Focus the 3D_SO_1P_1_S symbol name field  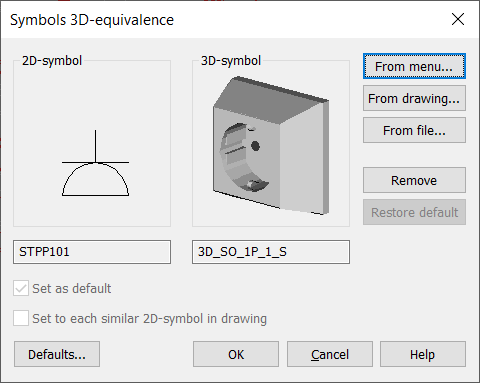(x=271, y=252)
